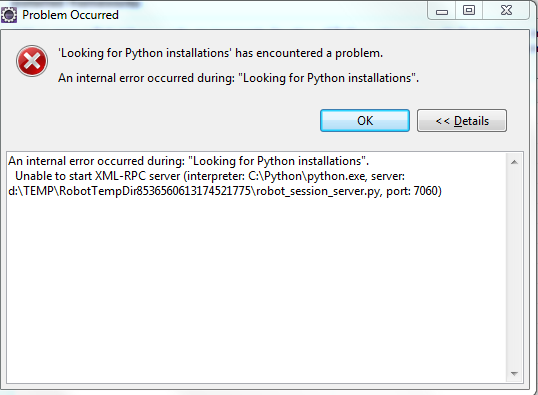Click the application icon in the title bar
Viewport: 538px width, 395px height.
tap(9, 15)
